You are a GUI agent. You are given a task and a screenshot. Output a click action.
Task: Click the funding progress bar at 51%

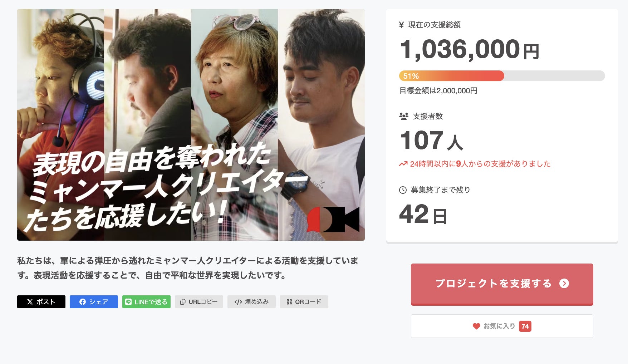[502, 76]
